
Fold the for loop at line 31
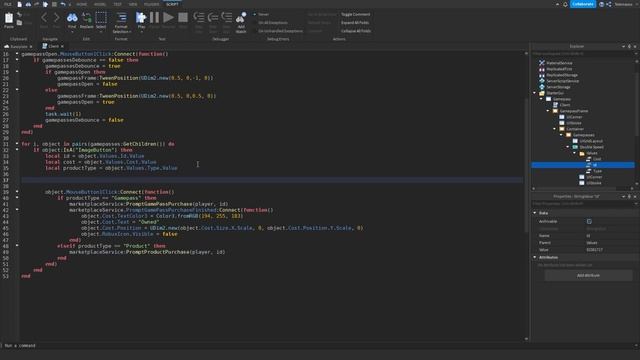(17, 144)
